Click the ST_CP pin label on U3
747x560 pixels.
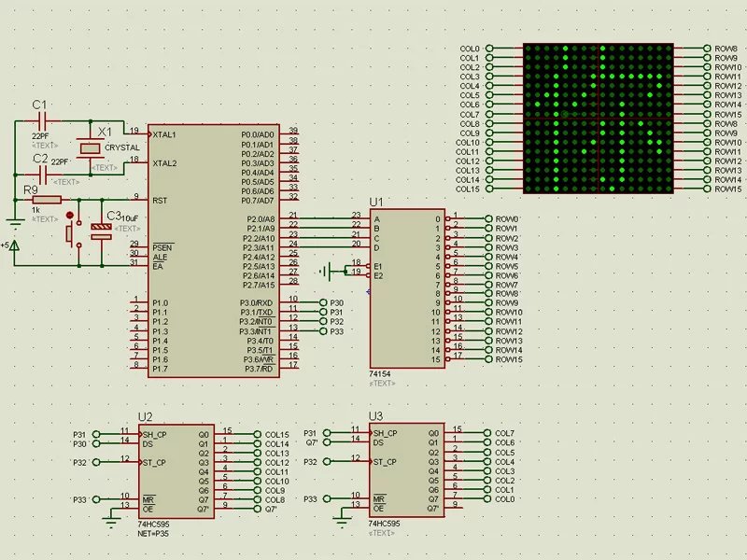385,462
